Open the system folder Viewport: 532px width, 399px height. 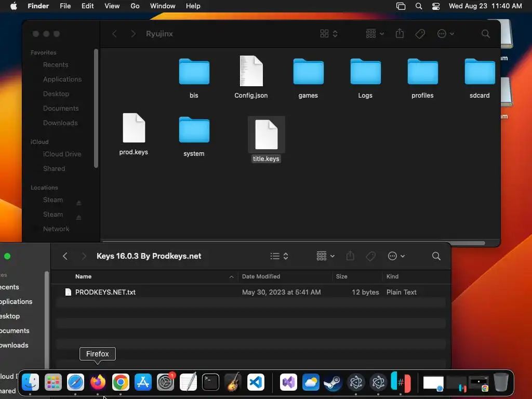(x=194, y=129)
